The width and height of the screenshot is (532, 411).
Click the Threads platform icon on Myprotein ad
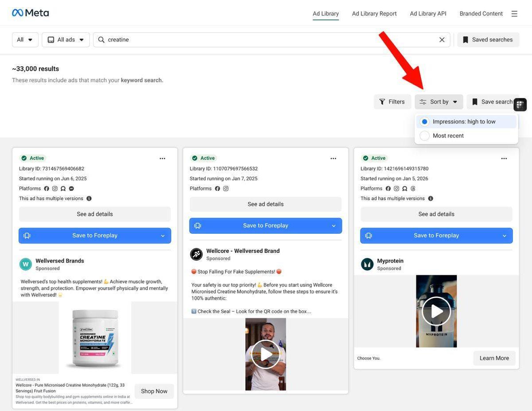(x=413, y=188)
